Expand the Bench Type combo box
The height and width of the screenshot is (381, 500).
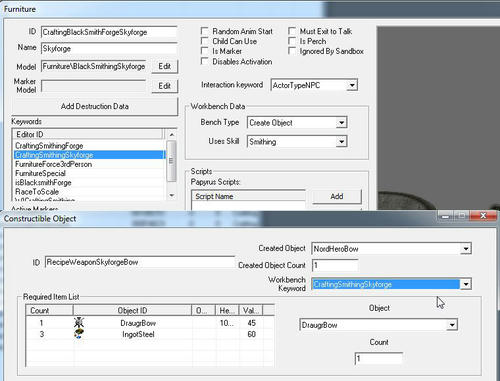tap(341, 123)
